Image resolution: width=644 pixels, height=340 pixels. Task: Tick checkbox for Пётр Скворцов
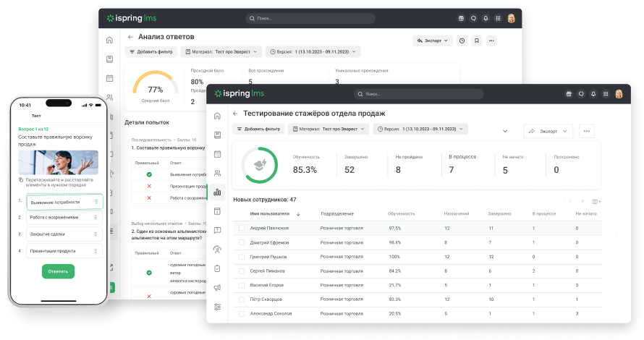click(x=242, y=299)
